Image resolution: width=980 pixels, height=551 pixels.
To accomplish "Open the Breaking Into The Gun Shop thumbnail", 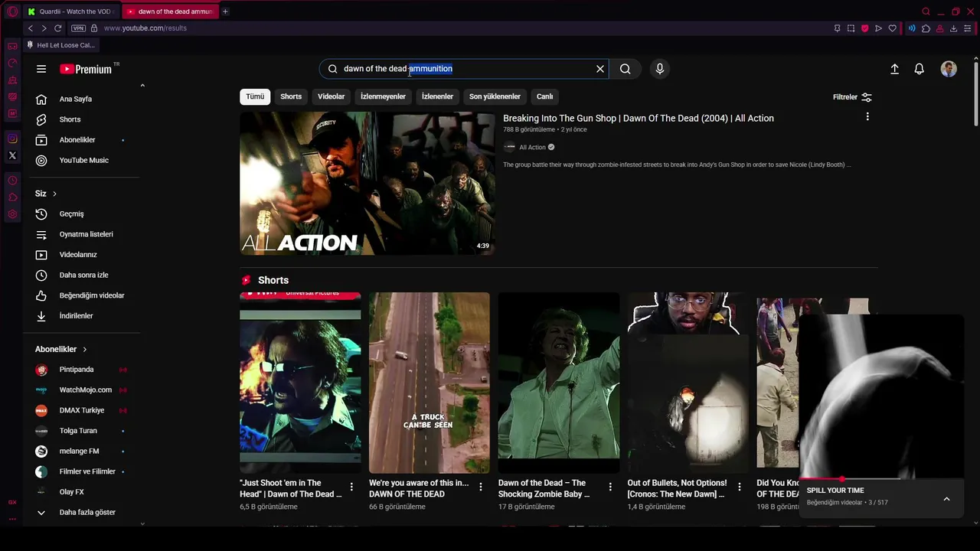I will [x=367, y=184].
